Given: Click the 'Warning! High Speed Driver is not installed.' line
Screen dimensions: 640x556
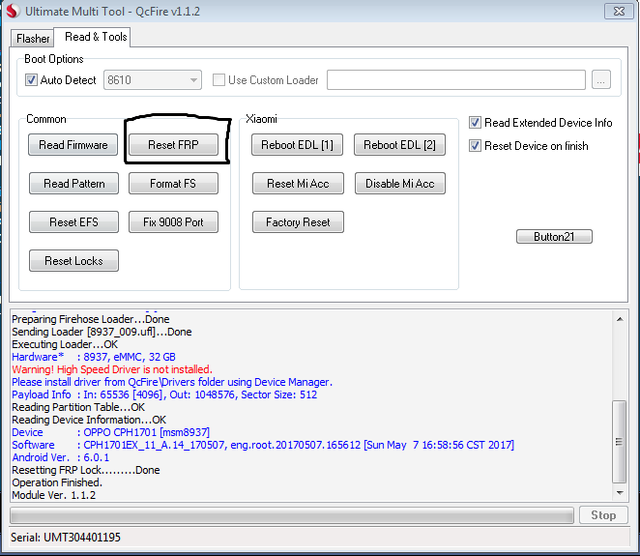Looking at the screenshot, I should (x=112, y=369).
